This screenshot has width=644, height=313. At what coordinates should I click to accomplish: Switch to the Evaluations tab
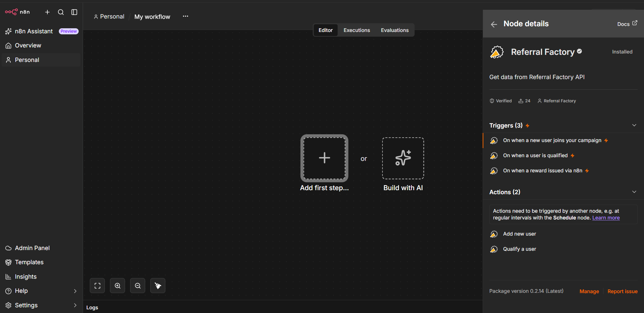pos(395,30)
